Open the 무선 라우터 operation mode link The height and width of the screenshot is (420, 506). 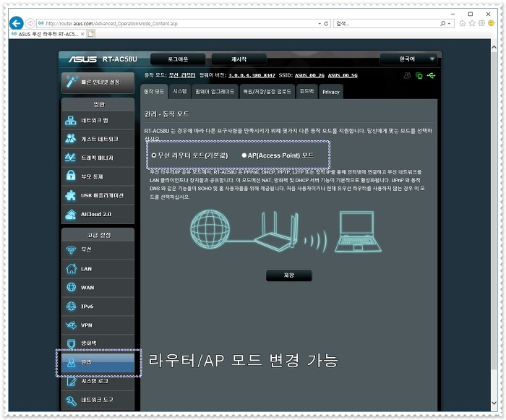pos(182,75)
